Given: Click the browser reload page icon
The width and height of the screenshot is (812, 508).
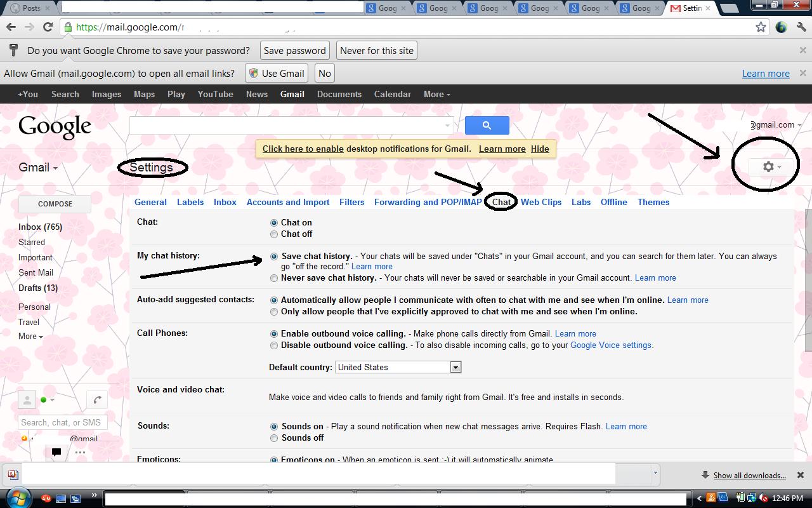Looking at the screenshot, I should click(x=48, y=27).
